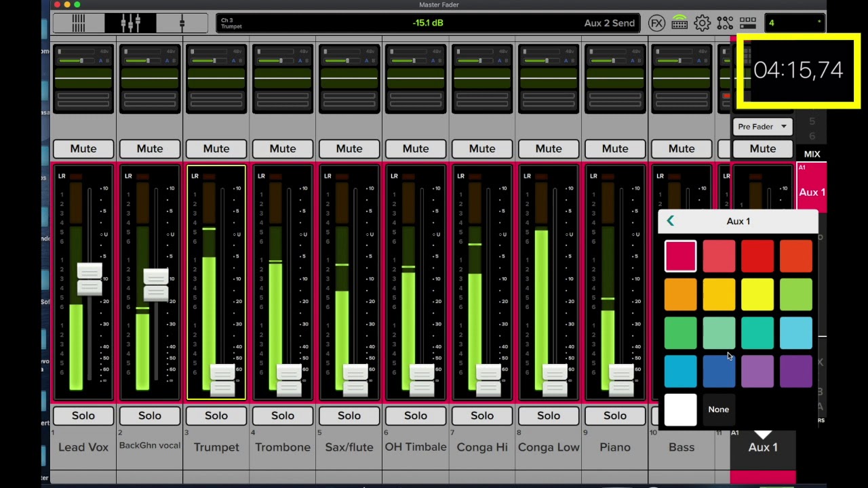Click the Lead Vox fader cap
Viewport: 868px width, 488px height.
[x=90, y=279]
